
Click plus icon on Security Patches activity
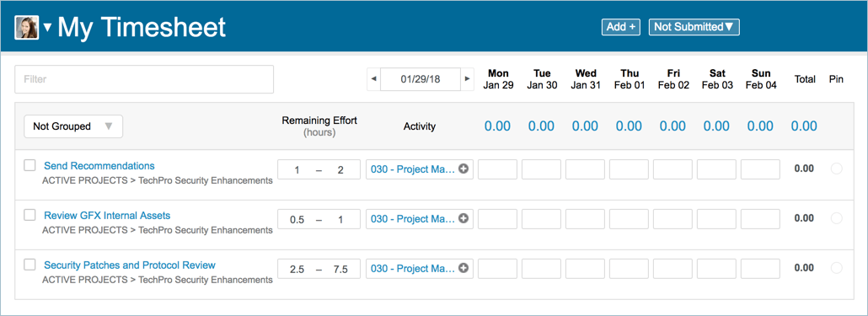click(x=463, y=269)
